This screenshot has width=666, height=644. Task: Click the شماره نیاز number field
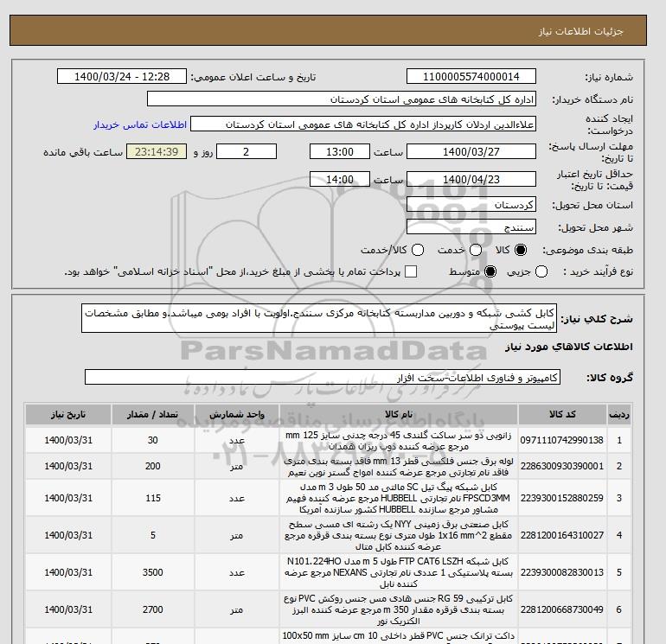[x=471, y=77]
